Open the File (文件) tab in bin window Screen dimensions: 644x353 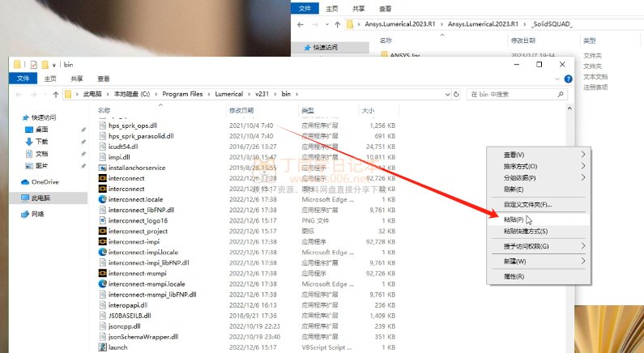(x=23, y=79)
